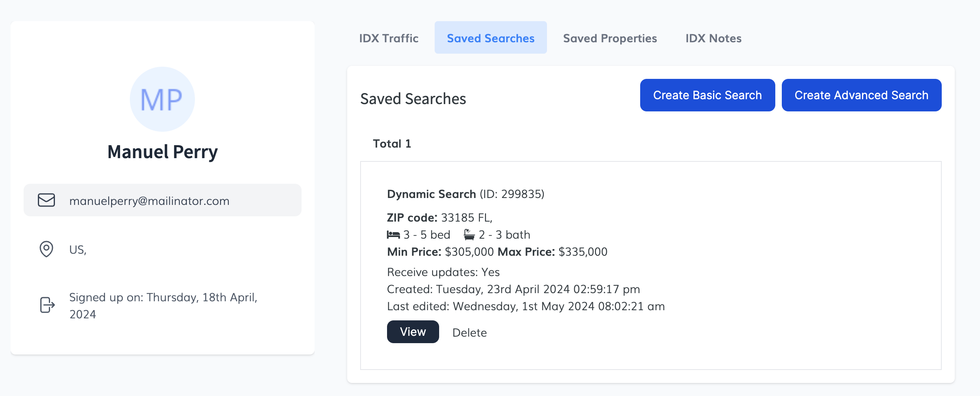Screen dimensions: 980x396
Task: Click the bed icon in search
Action: point(393,235)
